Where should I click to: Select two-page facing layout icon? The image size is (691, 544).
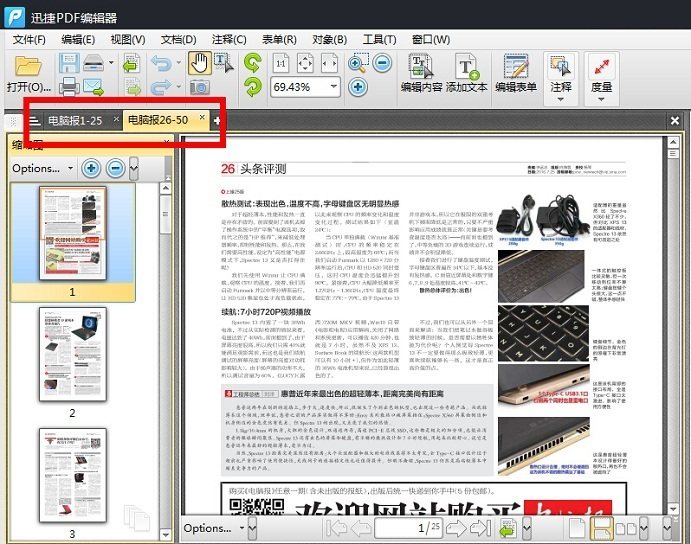click(625, 528)
